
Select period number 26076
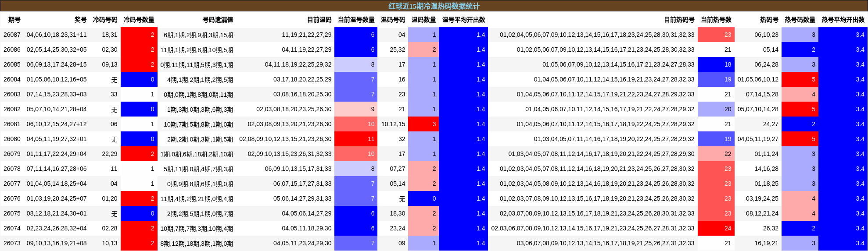click(x=12, y=198)
